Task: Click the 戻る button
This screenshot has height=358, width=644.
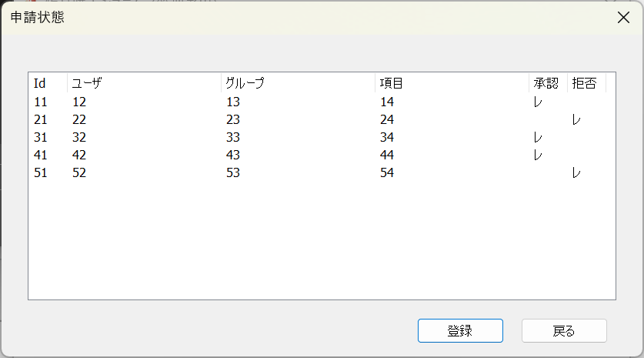Action: [x=564, y=331]
